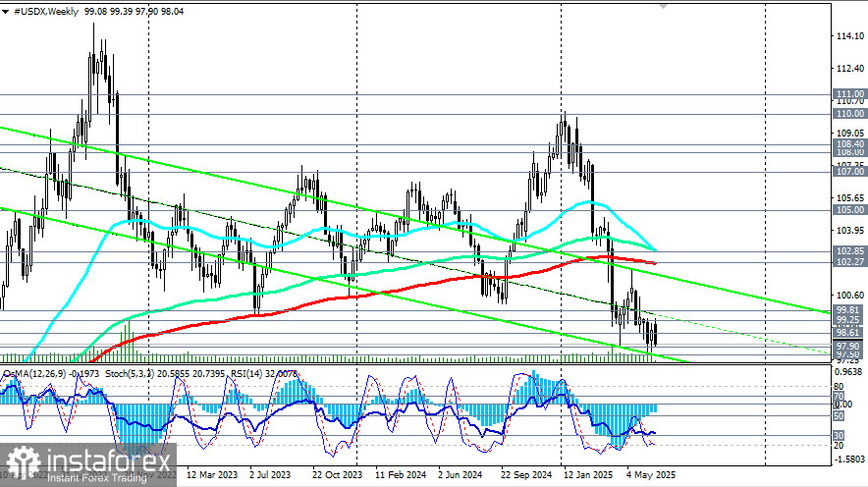
Task: Click the 12 Jan 2025 date label
Action: coord(588,475)
